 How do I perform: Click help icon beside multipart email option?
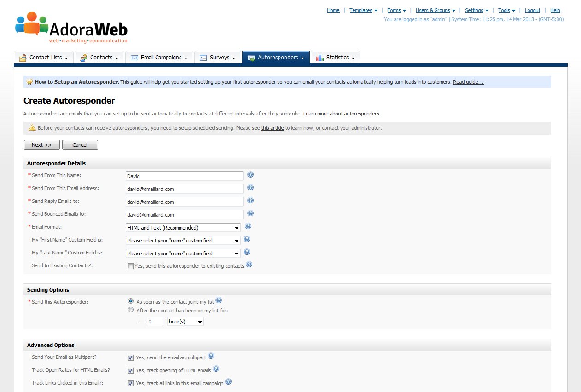(x=211, y=356)
